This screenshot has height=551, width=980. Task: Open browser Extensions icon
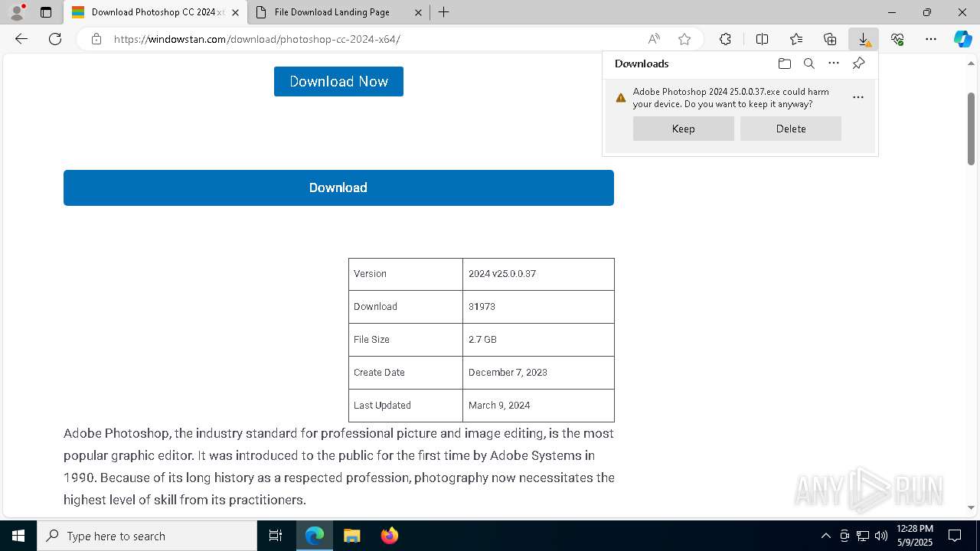(725, 39)
